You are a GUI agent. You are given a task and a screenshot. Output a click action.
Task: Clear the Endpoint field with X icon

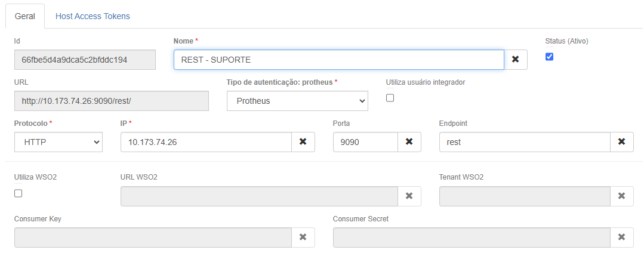click(x=621, y=142)
